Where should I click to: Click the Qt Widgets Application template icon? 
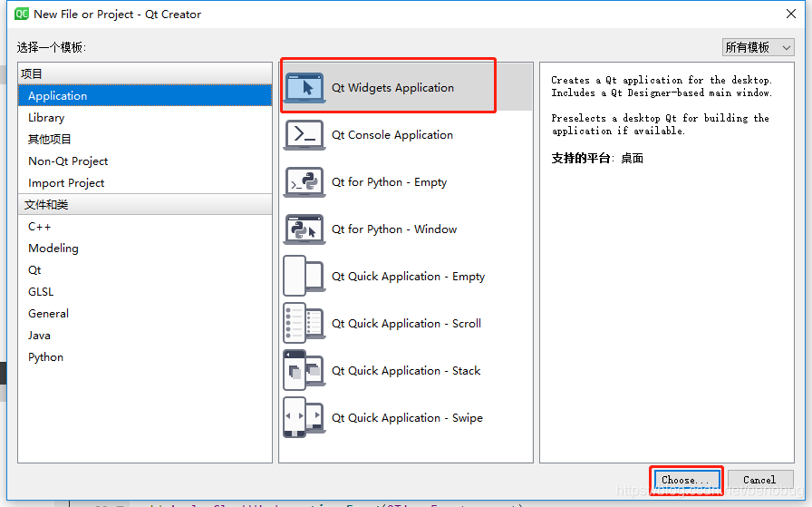304,88
